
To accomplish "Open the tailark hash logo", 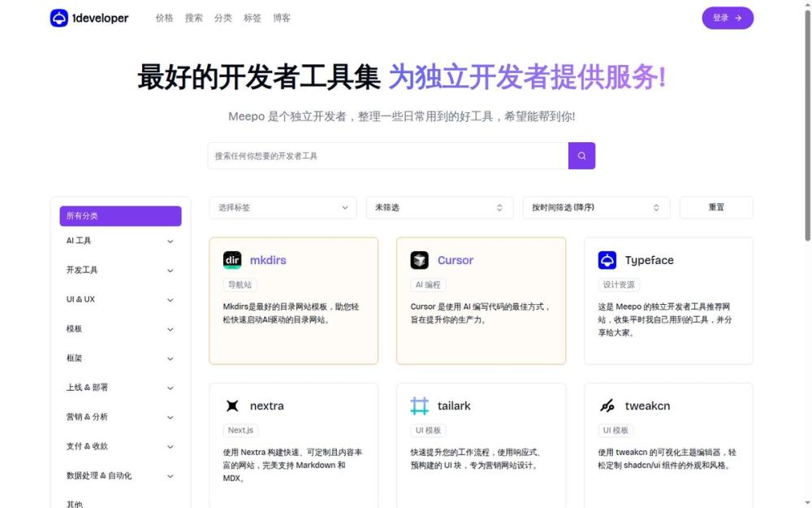I will click(x=420, y=406).
